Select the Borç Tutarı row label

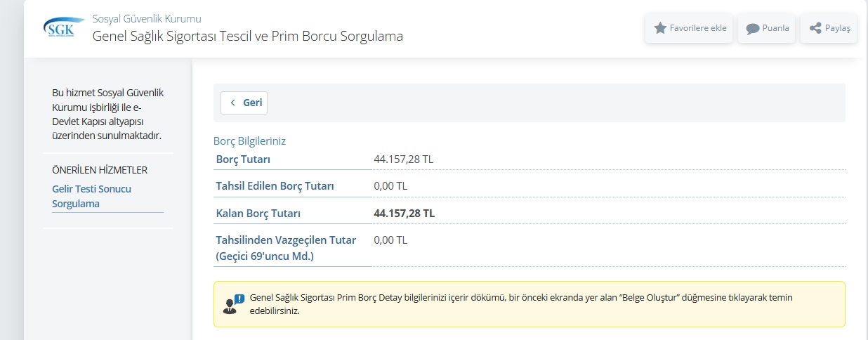[243, 159]
